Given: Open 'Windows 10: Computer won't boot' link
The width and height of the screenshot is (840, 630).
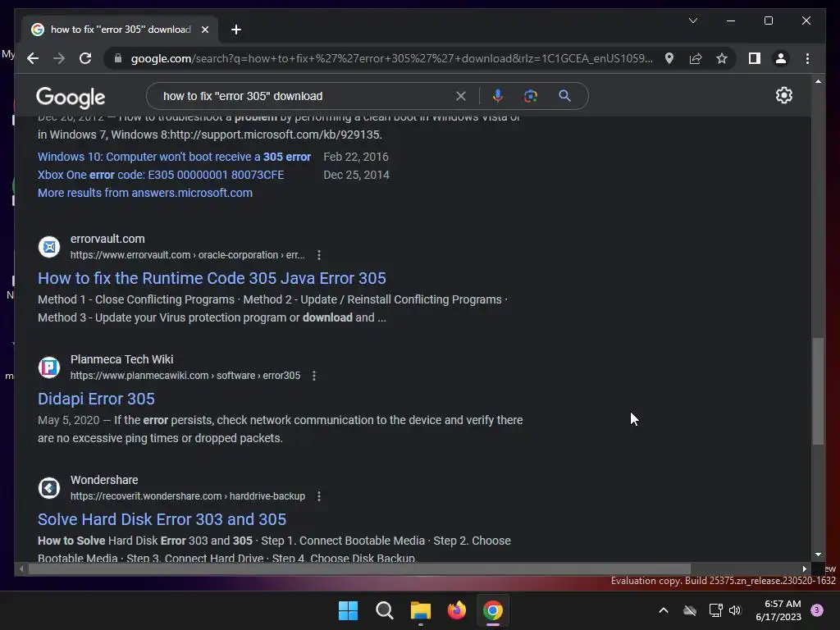Looking at the screenshot, I should (174, 157).
